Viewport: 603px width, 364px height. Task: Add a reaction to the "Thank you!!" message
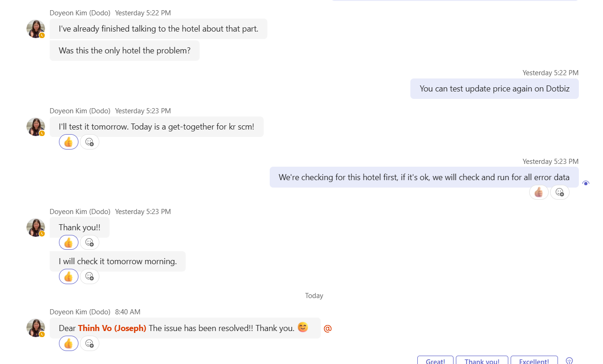[90, 242]
